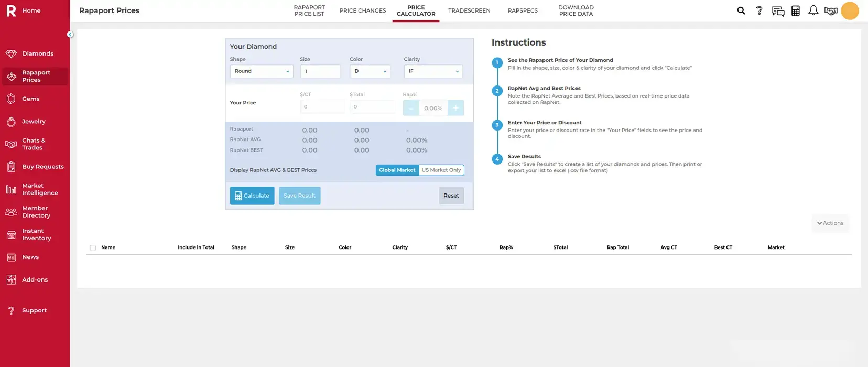
Task: Click the News newspaper icon
Action: pos(11,257)
